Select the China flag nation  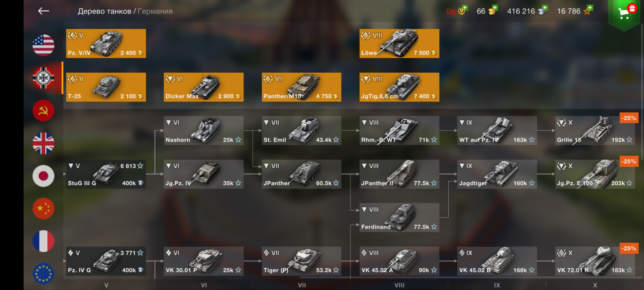(x=43, y=209)
